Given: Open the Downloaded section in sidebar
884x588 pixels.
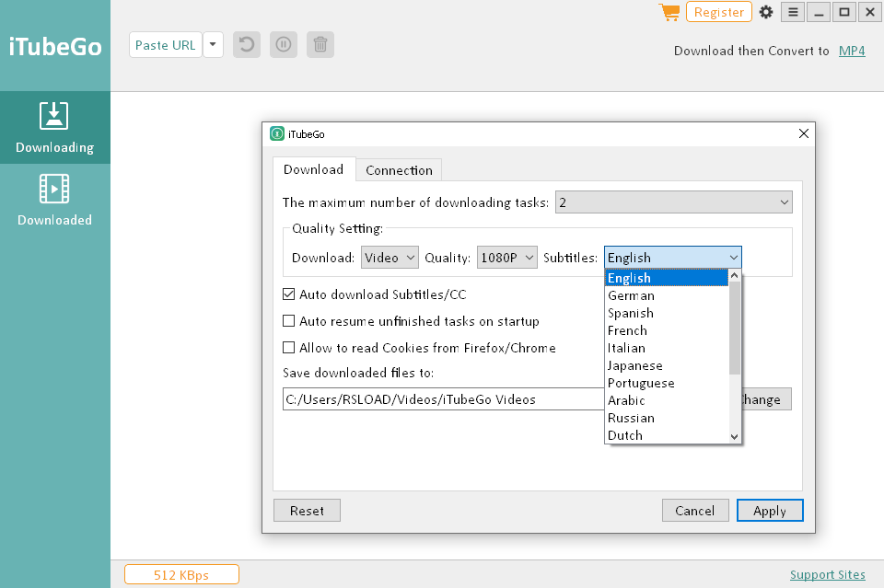Looking at the screenshot, I should point(54,200).
